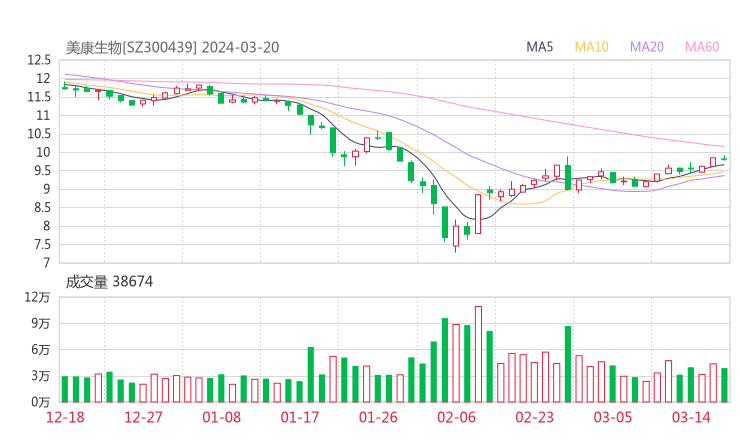Click the 01-08 date axis label
This screenshot has width=740, height=440.
pos(221,417)
